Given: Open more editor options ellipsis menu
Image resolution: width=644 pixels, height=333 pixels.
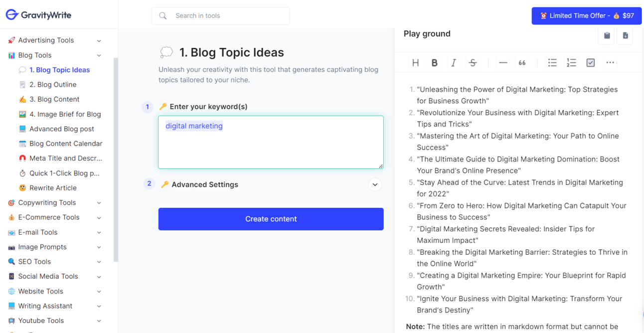Looking at the screenshot, I should [x=610, y=63].
